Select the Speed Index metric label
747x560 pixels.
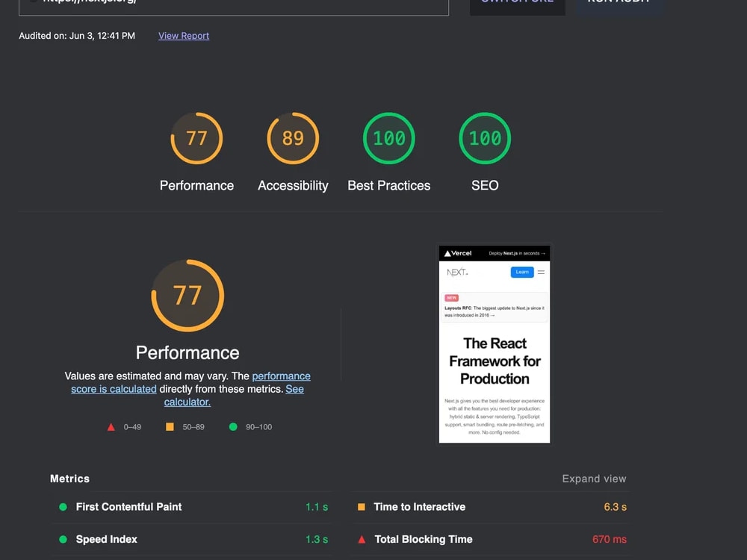(106, 540)
